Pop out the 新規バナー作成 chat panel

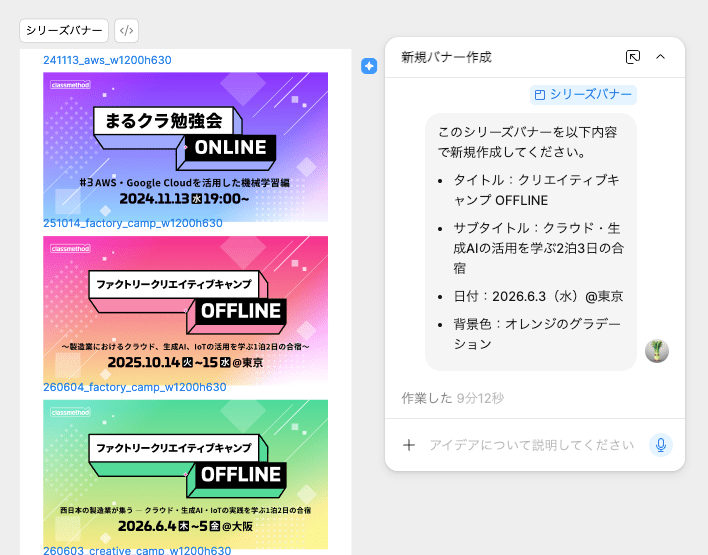[x=633, y=57]
